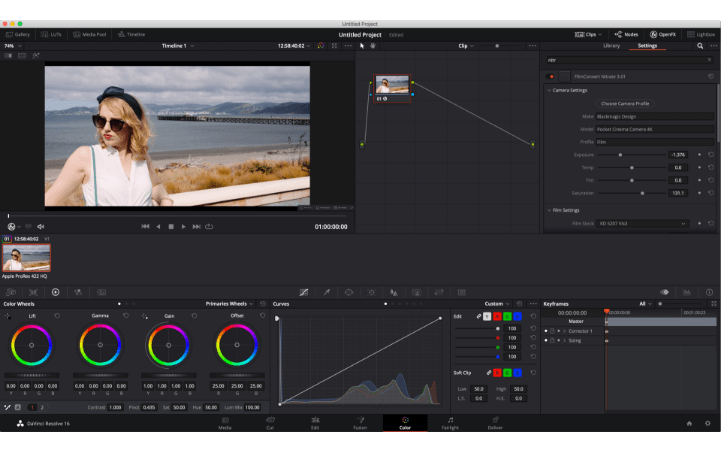Reset the Offset color wheel
Image resolution: width=721 pixels, height=452 pixels.
click(x=263, y=316)
